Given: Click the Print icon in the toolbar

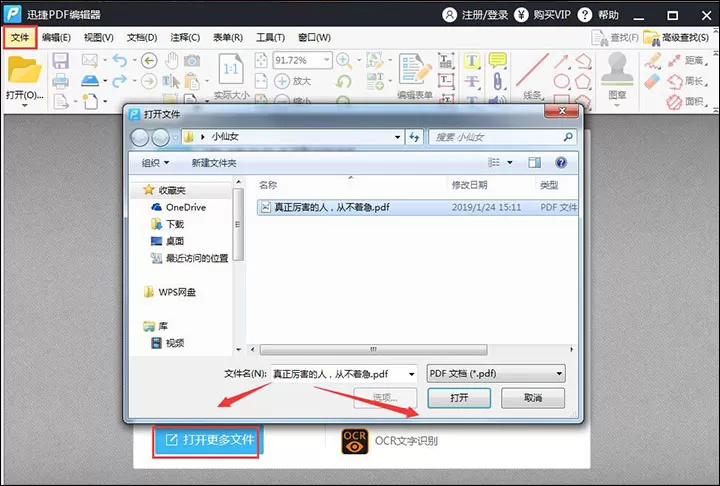Looking at the screenshot, I should 61,81.
